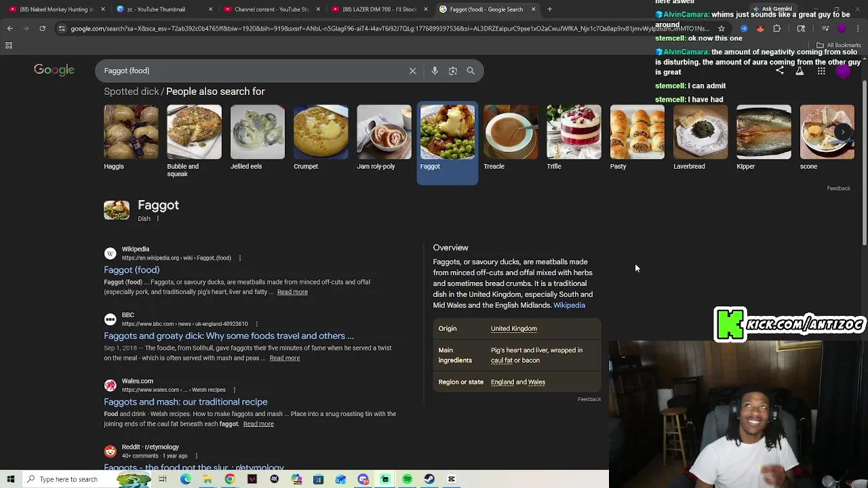
Task: Open three-dot menu for Wales.com result
Action: point(234,390)
